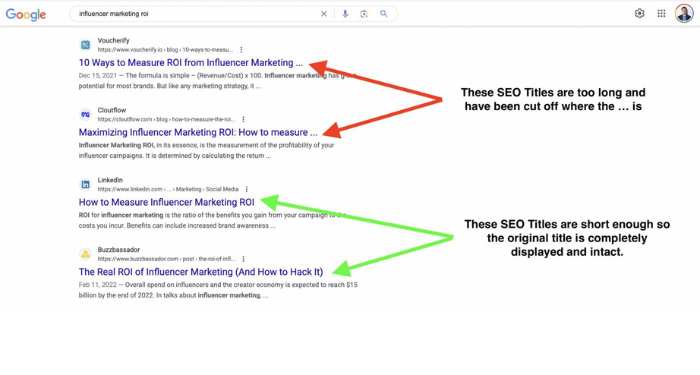Click the 'Voucherify' site name

click(x=113, y=40)
